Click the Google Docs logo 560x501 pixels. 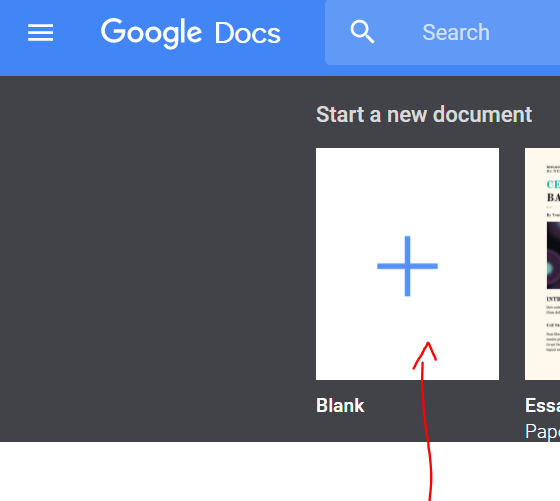point(190,32)
